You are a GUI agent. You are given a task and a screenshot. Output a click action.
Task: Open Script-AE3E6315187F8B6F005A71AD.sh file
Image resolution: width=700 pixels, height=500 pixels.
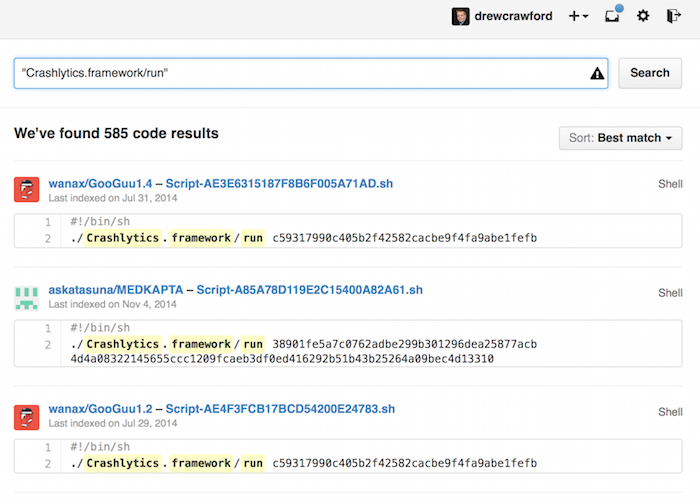pyautogui.click(x=279, y=183)
